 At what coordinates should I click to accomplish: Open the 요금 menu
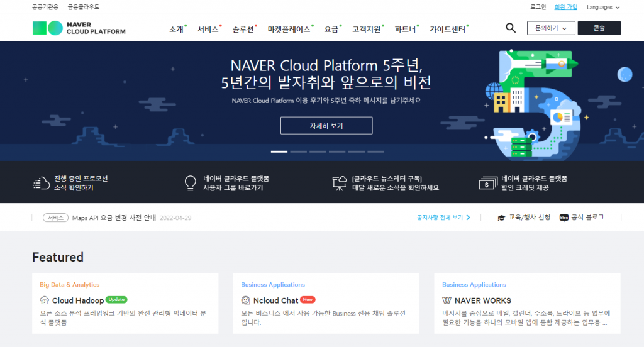(x=331, y=29)
